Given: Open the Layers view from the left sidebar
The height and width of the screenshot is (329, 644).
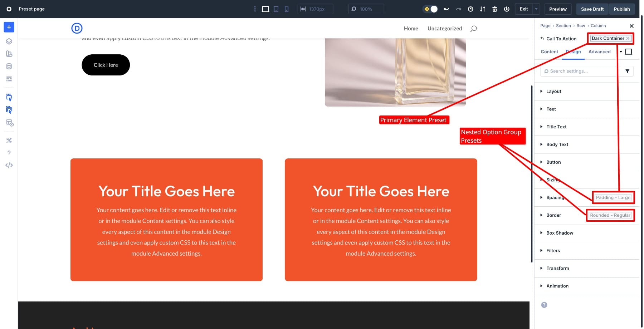Looking at the screenshot, I should click(x=9, y=41).
